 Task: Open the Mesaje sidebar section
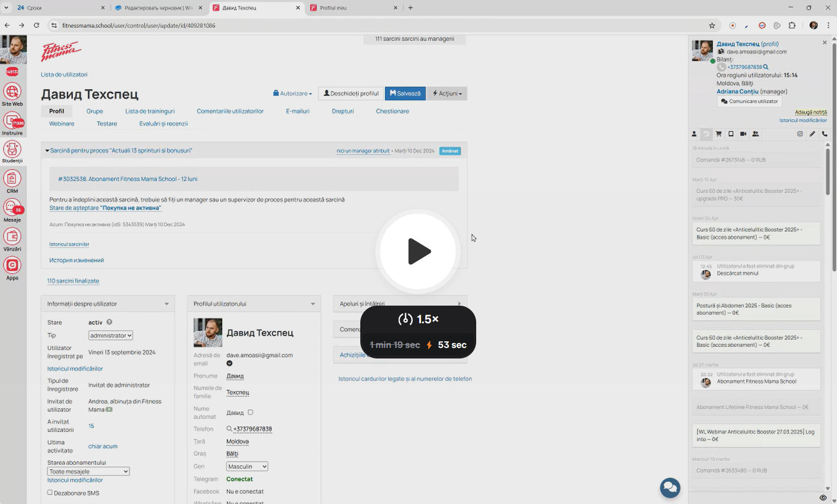[x=12, y=210]
